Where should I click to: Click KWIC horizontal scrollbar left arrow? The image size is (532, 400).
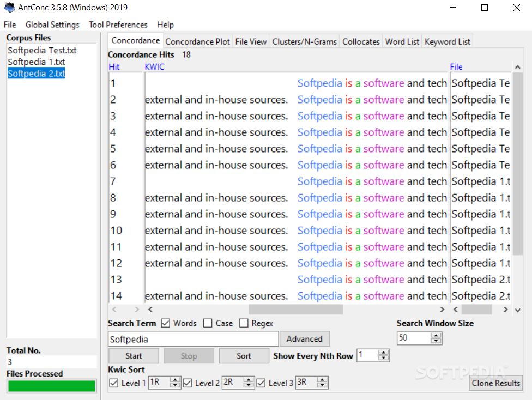[x=150, y=310]
